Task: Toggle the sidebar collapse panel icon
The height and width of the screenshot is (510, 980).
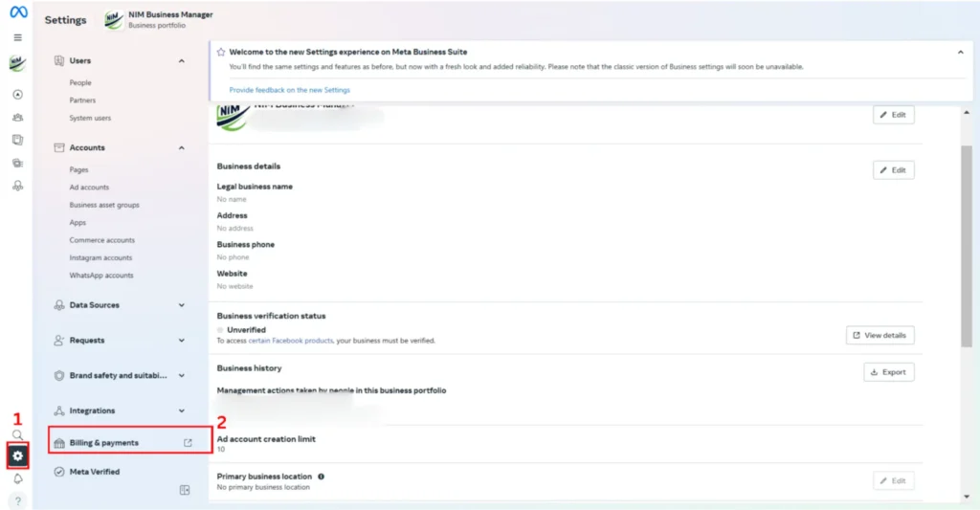Action: point(185,490)
